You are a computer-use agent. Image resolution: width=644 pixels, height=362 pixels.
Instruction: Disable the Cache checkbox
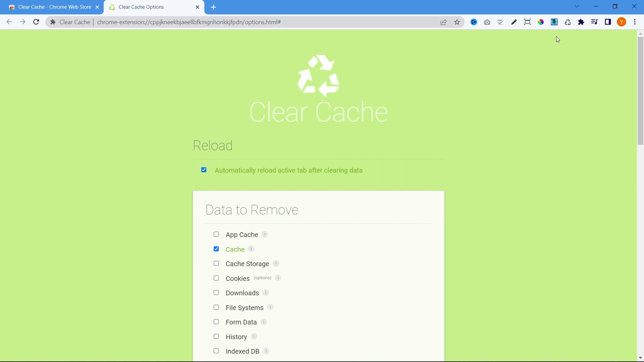point(216,249)
